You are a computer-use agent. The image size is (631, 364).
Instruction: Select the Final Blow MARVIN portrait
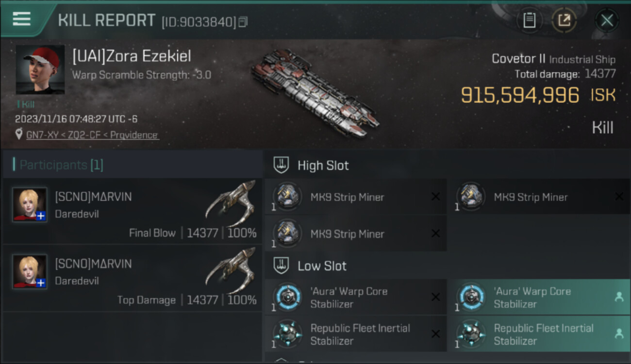30,204
